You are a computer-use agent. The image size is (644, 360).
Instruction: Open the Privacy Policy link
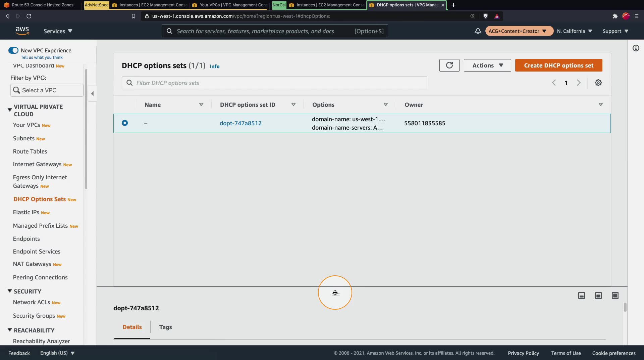[x=523, y=353]
